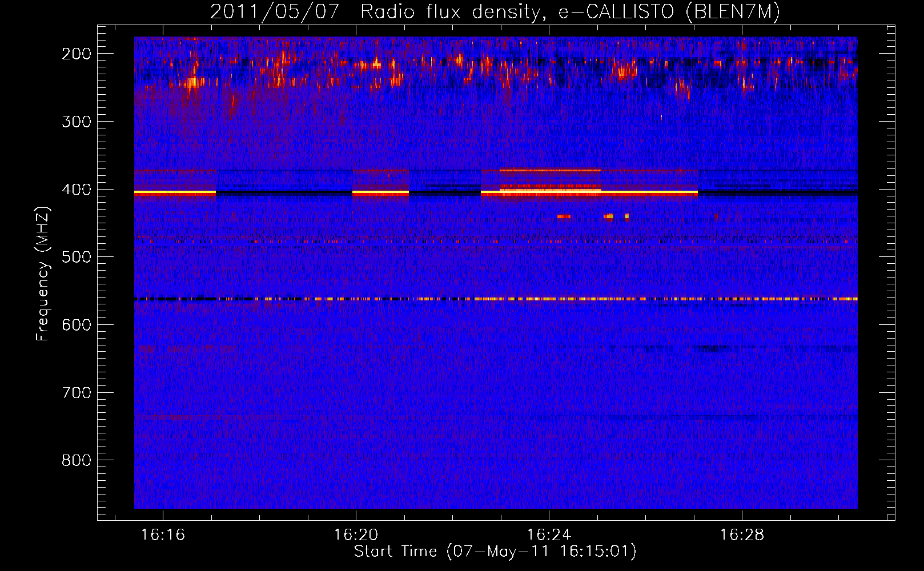This screenshot has height=571, width=924.
Task: Click the plot title 'Radio flux density, e-CALLISTO (BLEN7M)'
Action: (x=570, y=12)
